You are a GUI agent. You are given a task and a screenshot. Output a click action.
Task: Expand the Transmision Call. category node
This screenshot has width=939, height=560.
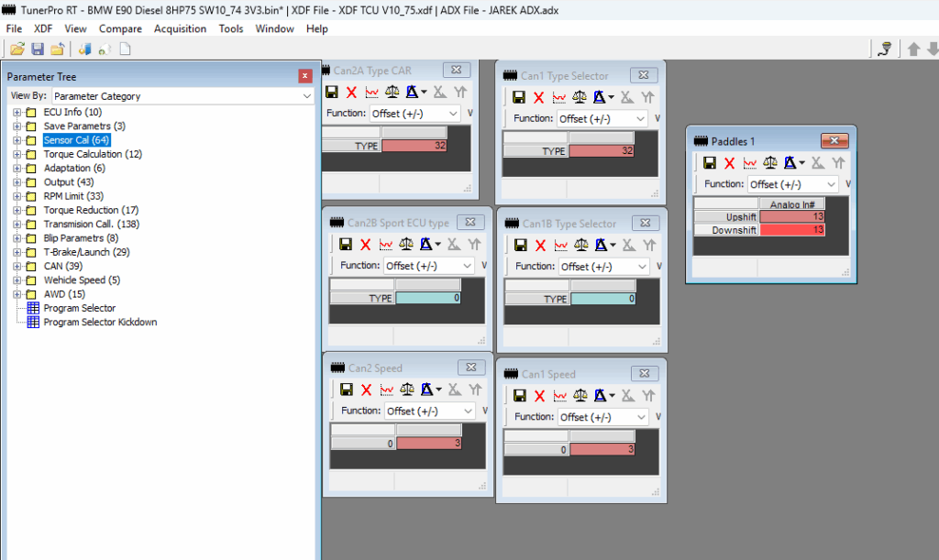click(x=17, y=224)
